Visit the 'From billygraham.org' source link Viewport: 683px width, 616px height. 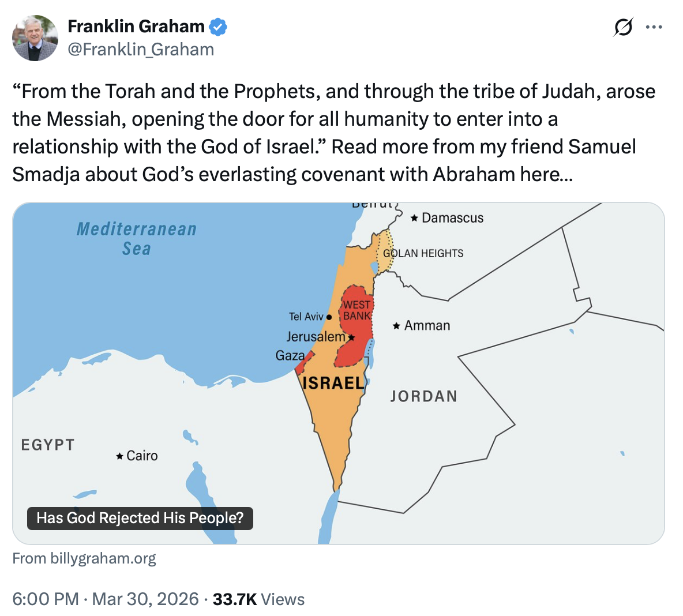point(84,558)
